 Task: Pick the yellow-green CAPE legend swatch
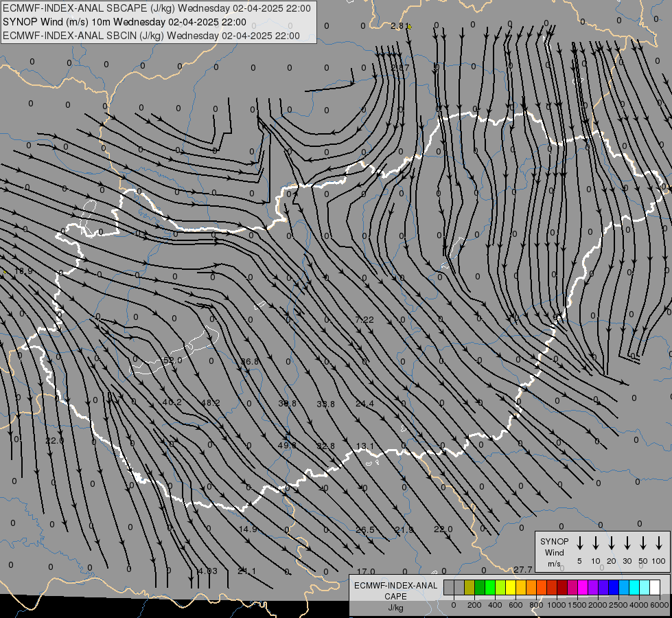[x=500, y=587]
